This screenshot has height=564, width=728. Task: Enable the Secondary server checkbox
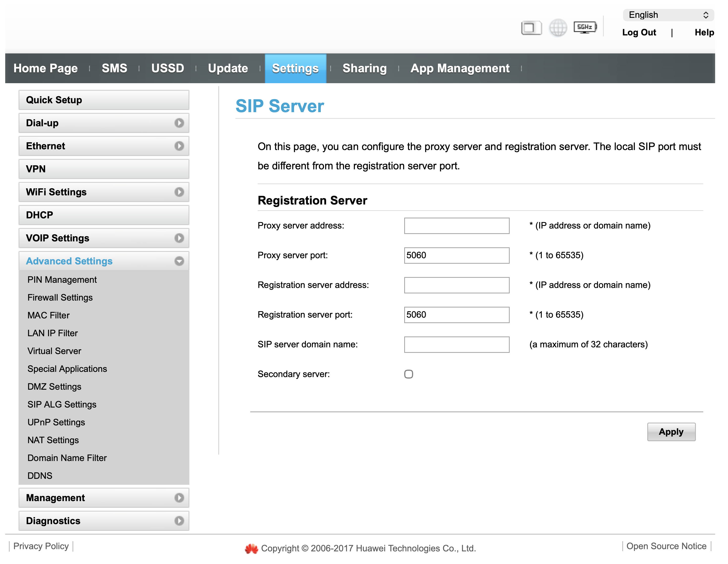408,374
